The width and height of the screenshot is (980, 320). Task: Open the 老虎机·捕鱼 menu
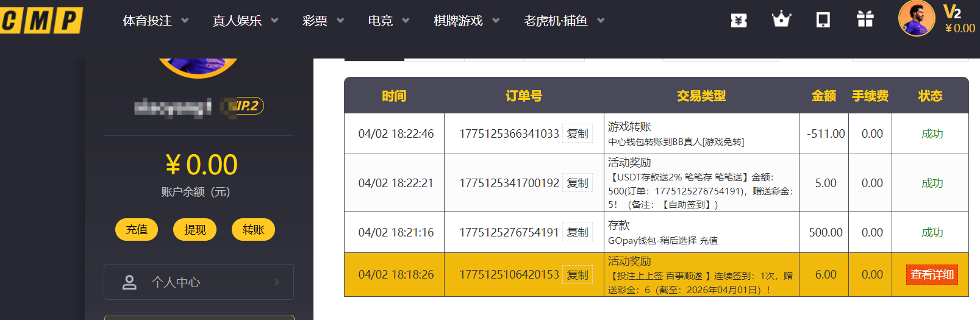pos(556,21)
